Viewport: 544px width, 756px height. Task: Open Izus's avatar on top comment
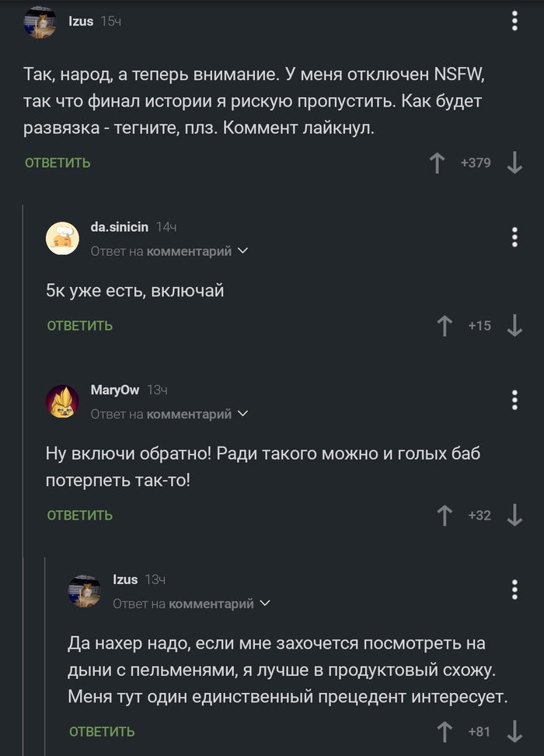pos(40,22)
